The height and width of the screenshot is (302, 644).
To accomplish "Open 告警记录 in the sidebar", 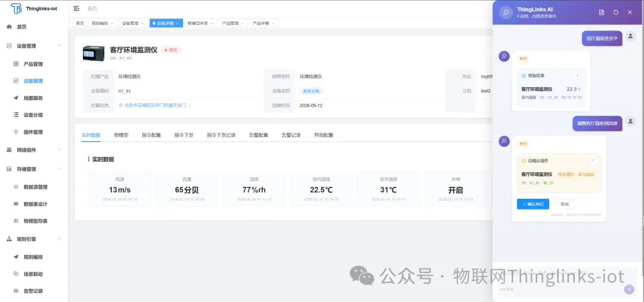I will coord(33,291).
